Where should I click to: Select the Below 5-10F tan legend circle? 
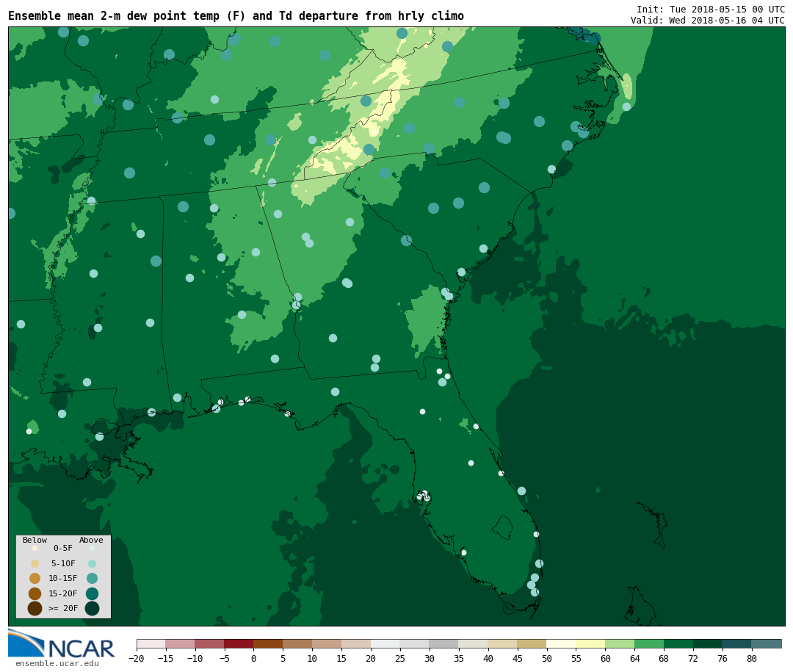35,564
